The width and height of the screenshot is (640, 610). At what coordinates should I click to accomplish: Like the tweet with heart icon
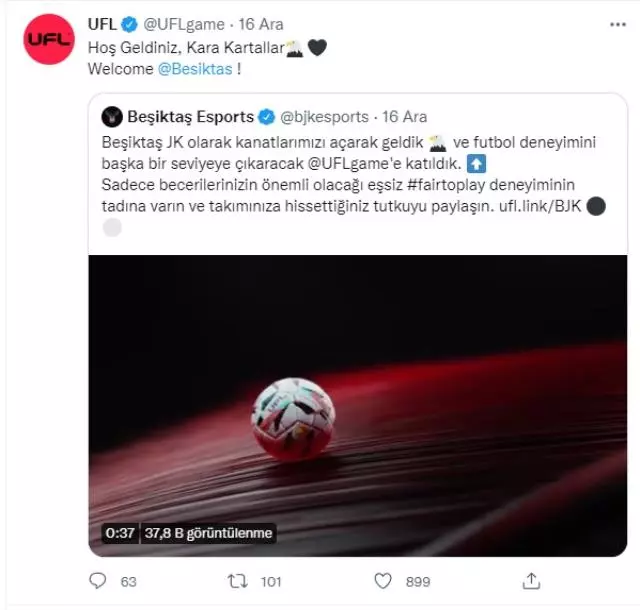coord(383,581)
